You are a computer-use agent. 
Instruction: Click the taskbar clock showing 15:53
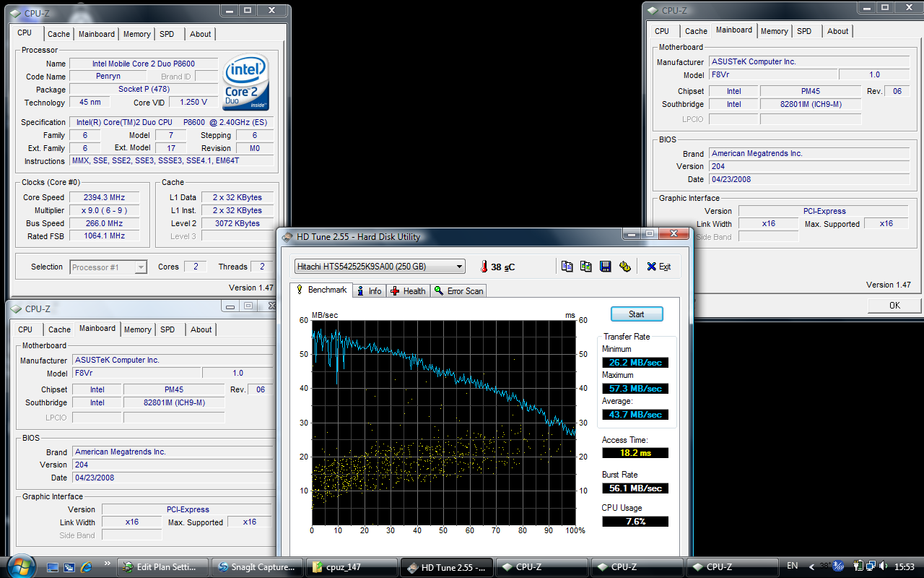[x=904, y=567]
